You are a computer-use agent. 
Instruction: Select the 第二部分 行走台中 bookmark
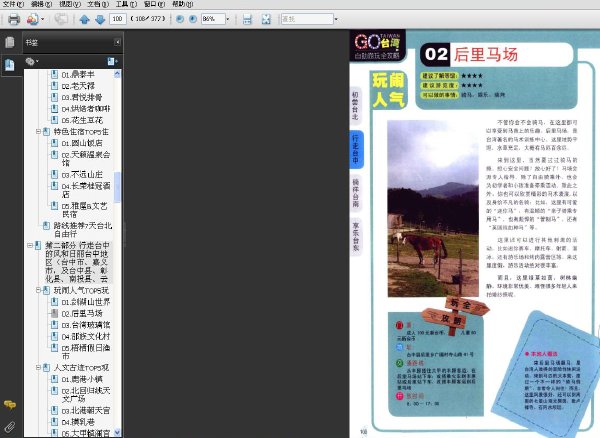[77, 262]
